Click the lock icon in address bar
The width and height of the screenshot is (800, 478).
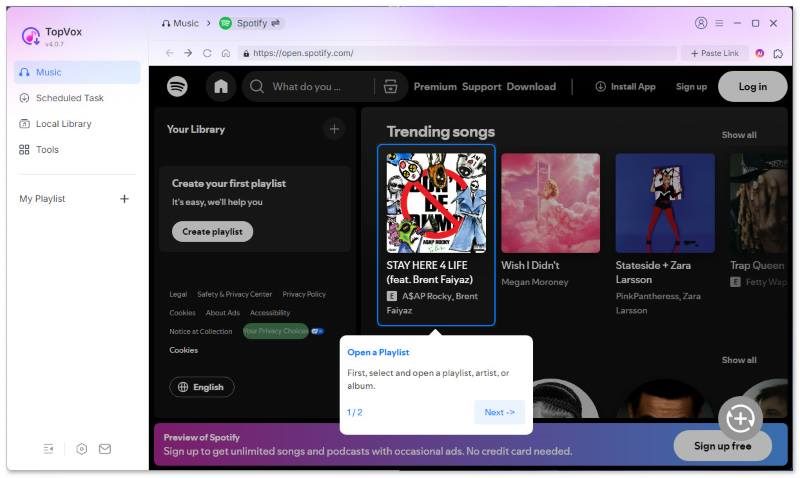point(246,53)
